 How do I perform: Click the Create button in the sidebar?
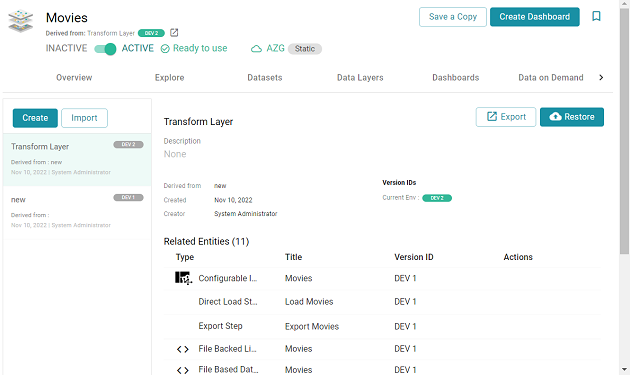coord(35,118)
